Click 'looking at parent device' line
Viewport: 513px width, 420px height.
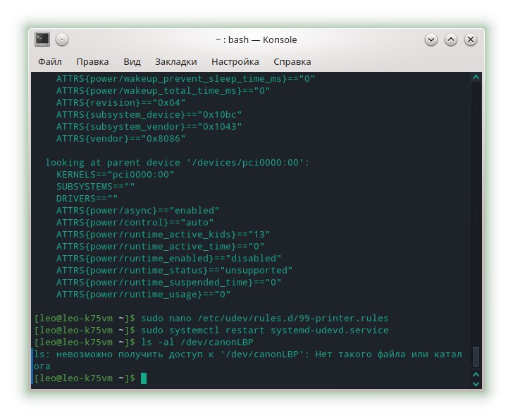coord(177,163)
